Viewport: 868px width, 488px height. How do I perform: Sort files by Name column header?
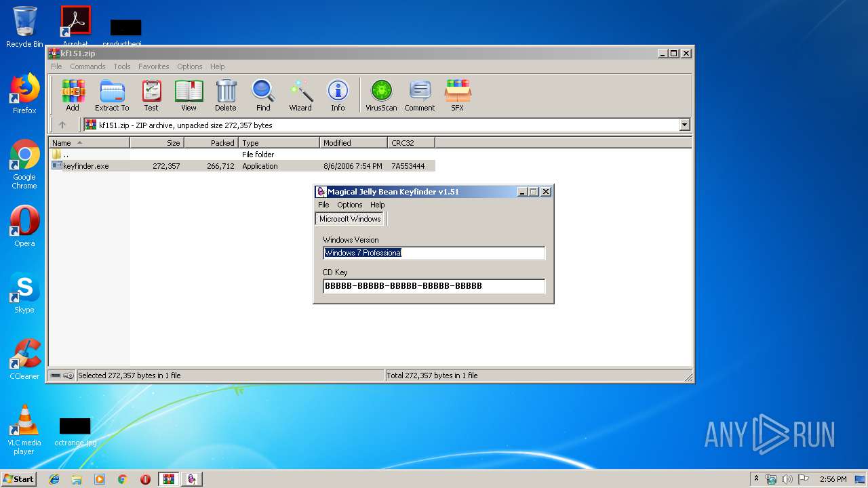coord(89,143)
